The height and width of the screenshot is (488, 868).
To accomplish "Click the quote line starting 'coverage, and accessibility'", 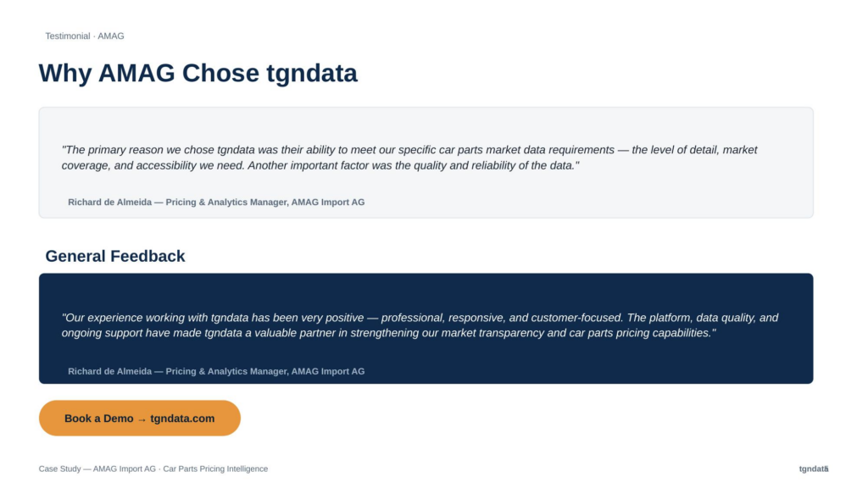I will tap(320, 165).
